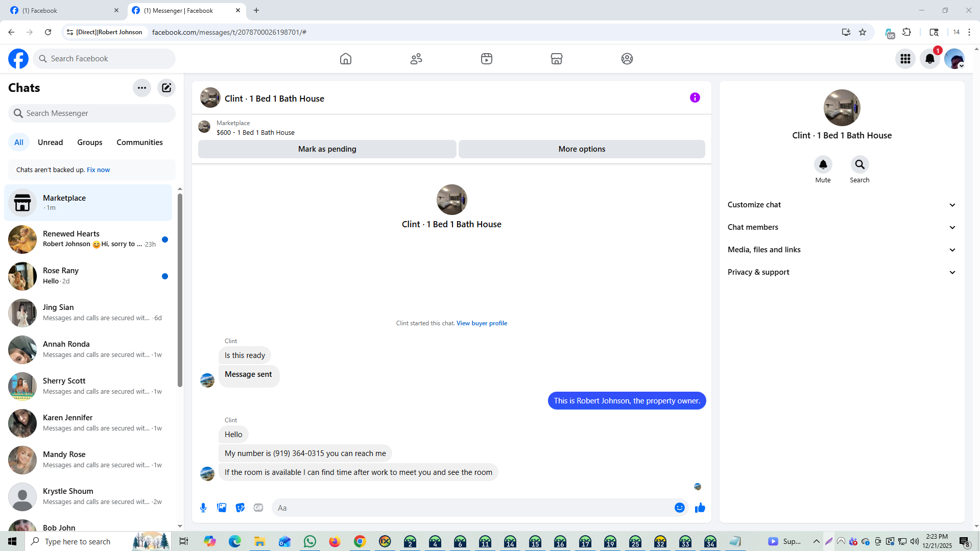Click the Search Facebook field
This screenshot has width=980, height=551.
(104, 59)
